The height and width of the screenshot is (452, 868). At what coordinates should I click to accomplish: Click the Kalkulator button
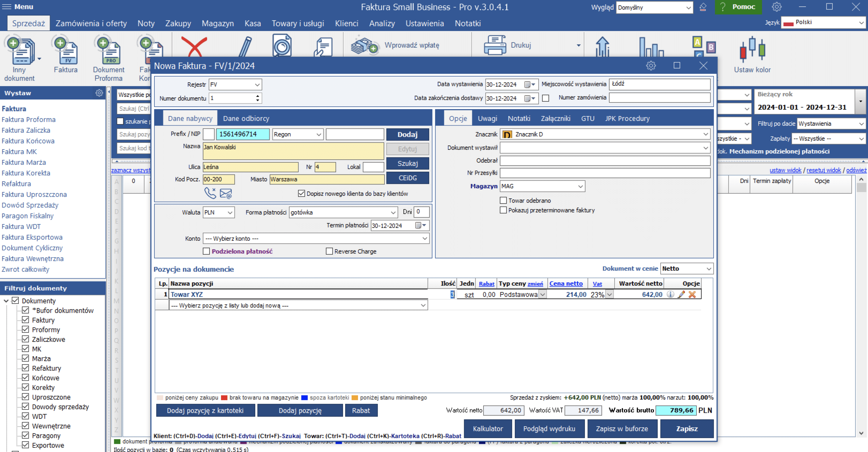[488, 428]
